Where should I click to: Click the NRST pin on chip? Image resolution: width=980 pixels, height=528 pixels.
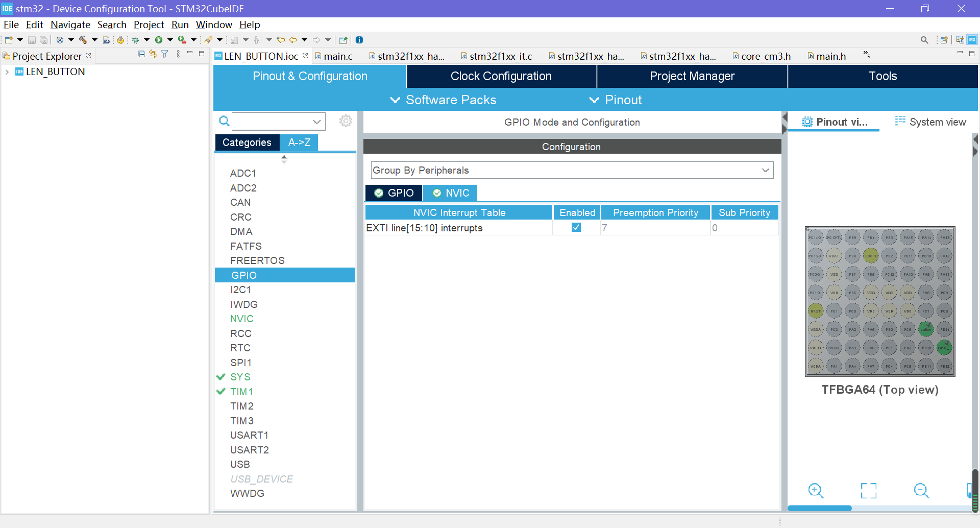tap(816, 311)
